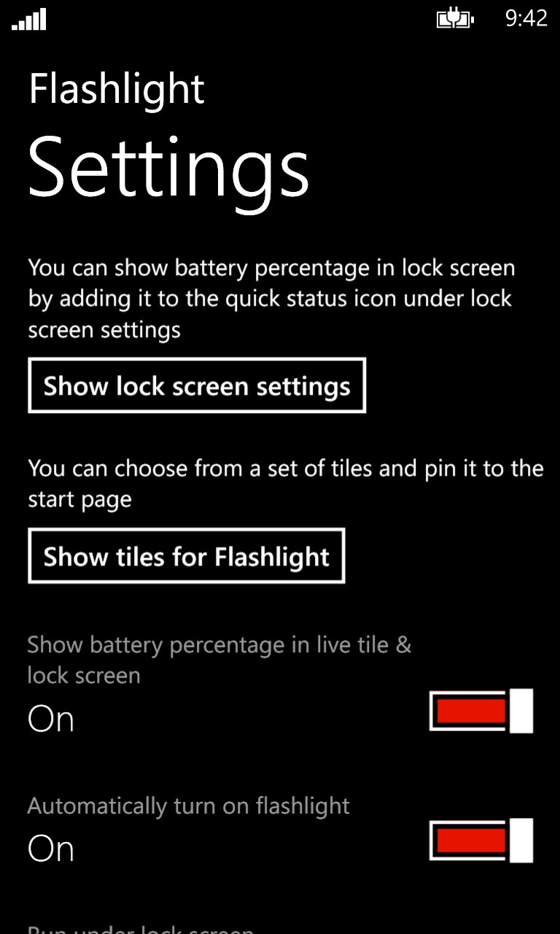Open Show tiles for Flashlight
The width and height of the screenshot is (560, 934).
[187, 557]
